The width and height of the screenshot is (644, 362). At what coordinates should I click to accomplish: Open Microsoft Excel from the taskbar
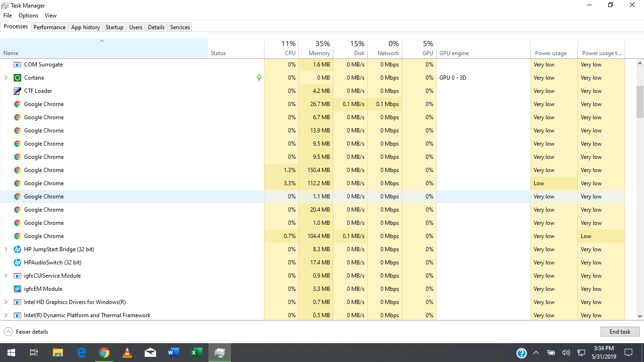(197, 353)
